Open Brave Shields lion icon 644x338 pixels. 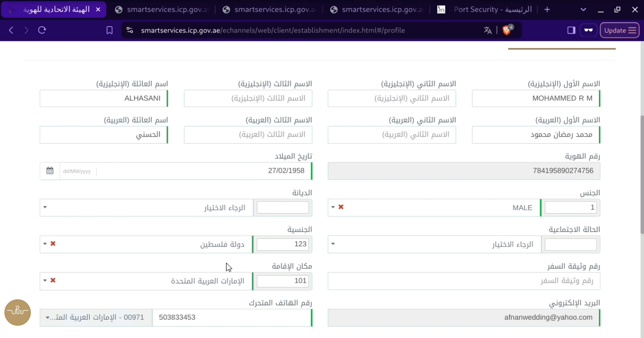coord(507,30)
